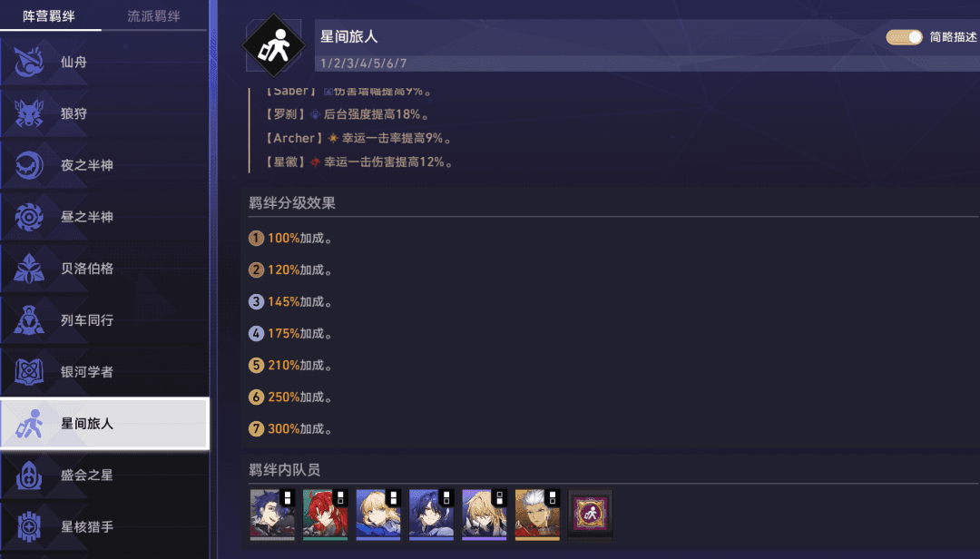Viewport: 980px width, 559px height.
Task: Toggle the 简略描述 switch
Action: (x=904, y=37)
